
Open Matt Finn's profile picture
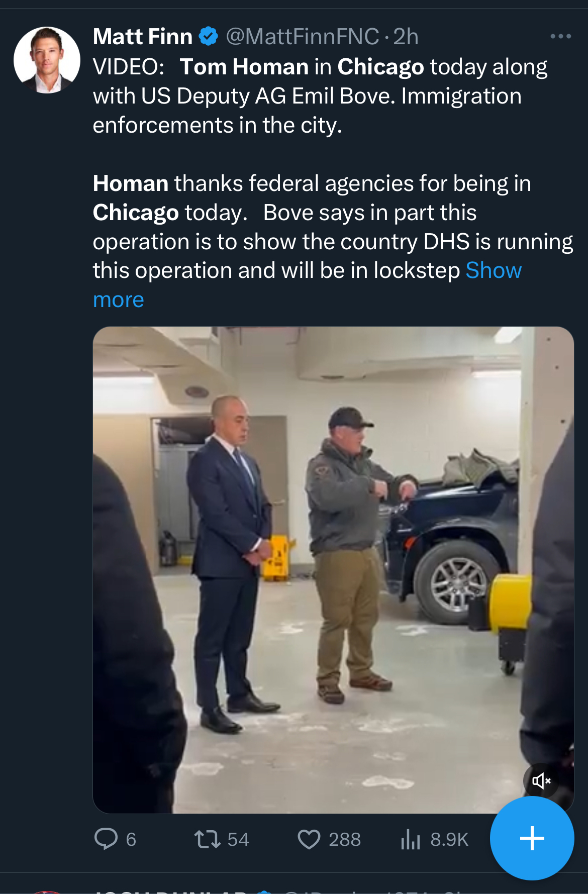coord(47,60)
